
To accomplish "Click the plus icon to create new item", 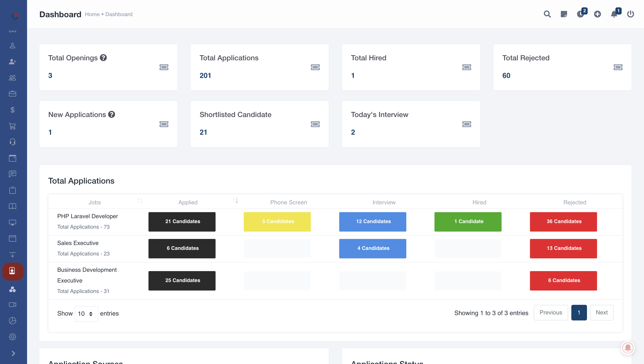I will (x=597, y=14).
